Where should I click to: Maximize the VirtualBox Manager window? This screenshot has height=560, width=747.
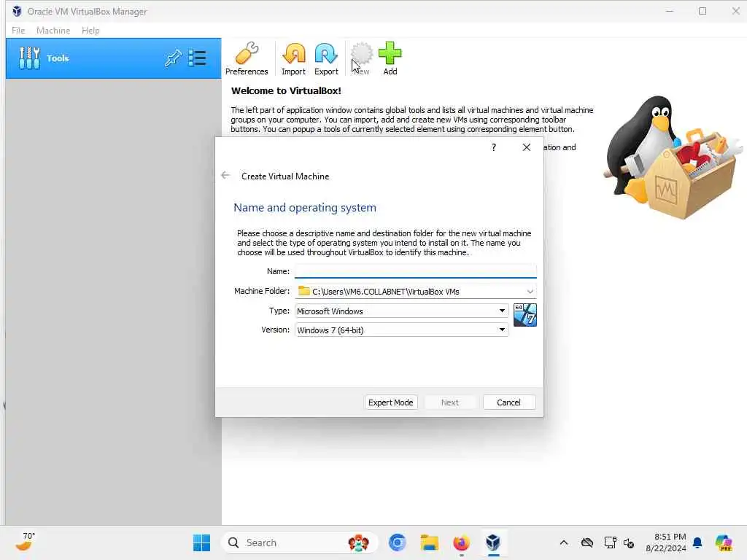click(703, 11)
